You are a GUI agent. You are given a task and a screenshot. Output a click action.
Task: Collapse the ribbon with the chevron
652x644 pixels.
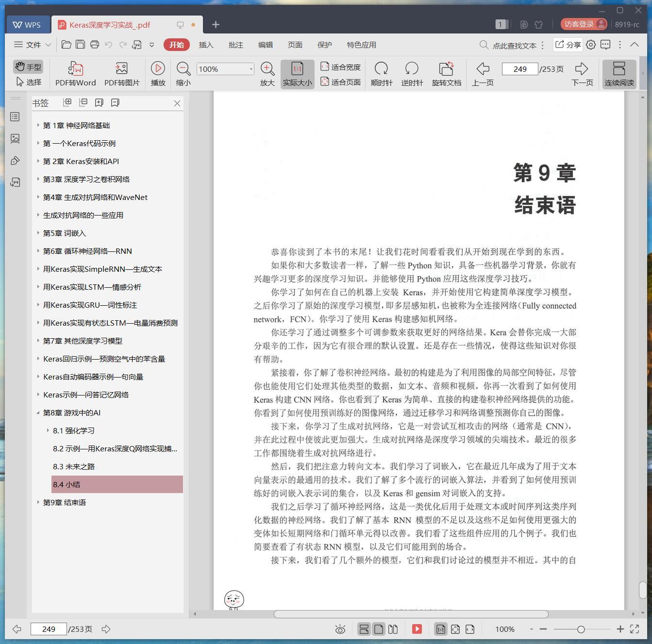tap(634, 44)
